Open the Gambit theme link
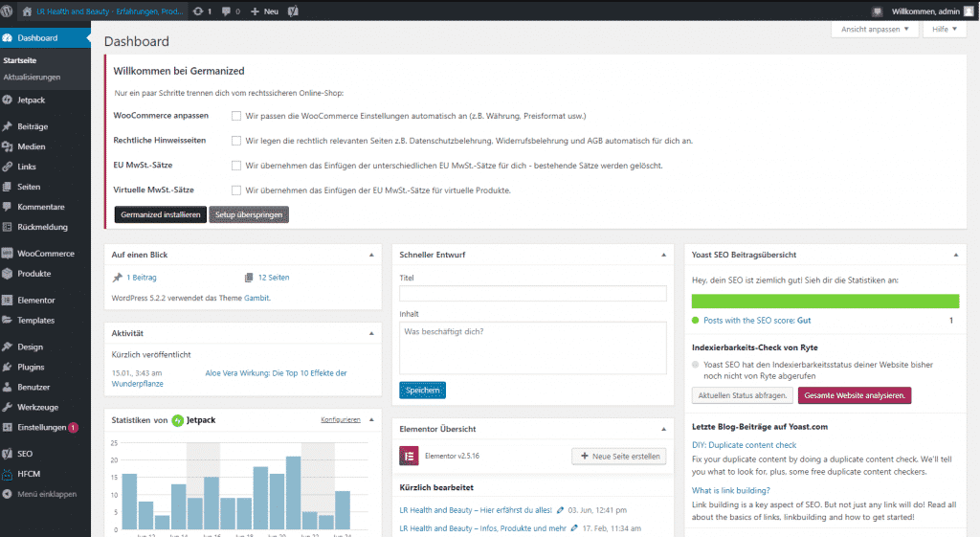Screen dimensions: 980x537 pos(256,299)
